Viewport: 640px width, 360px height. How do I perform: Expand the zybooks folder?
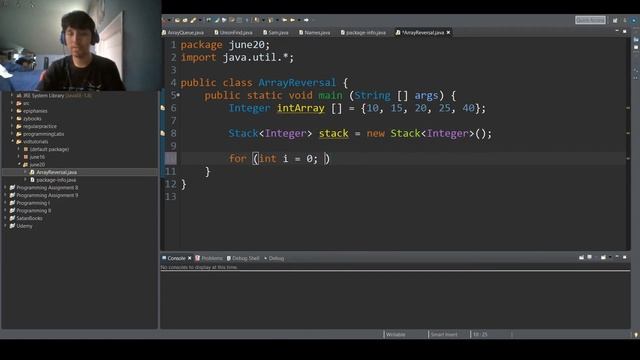12,119
